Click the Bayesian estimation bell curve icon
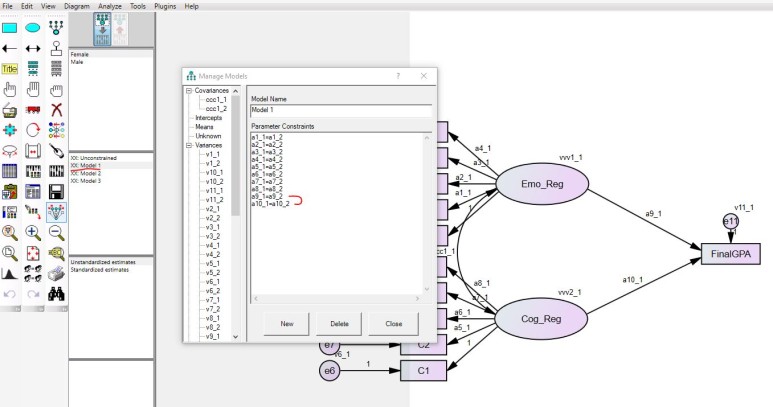This screenshot has width=773, height=407. [x=9, y=273]
